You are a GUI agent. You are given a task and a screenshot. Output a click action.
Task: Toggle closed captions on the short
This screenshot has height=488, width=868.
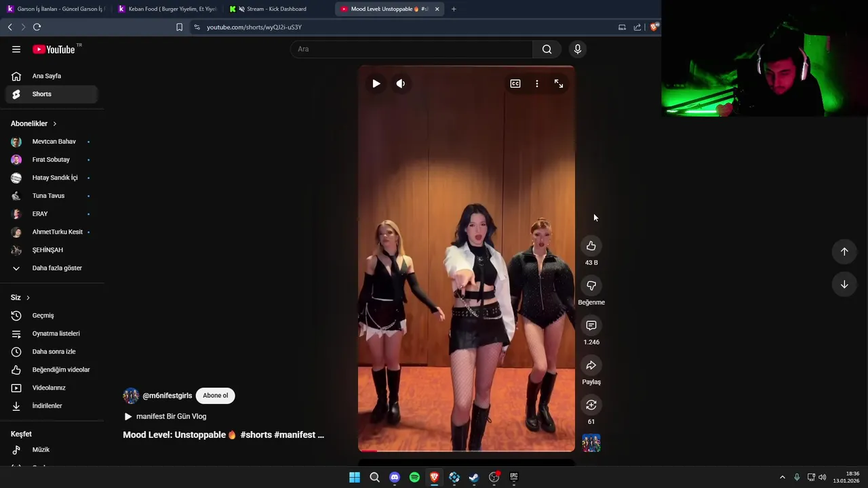coord(515,83)
